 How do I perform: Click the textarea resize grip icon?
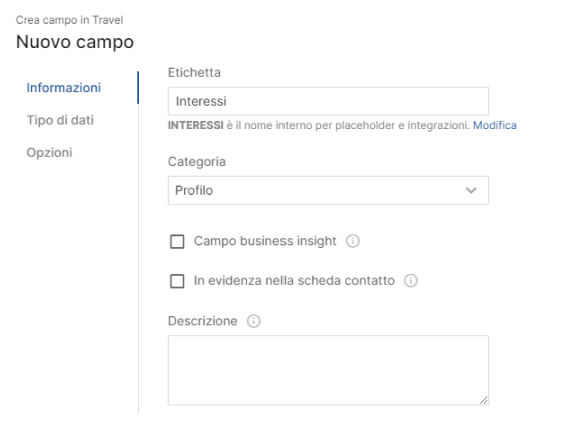pos(483,400)
